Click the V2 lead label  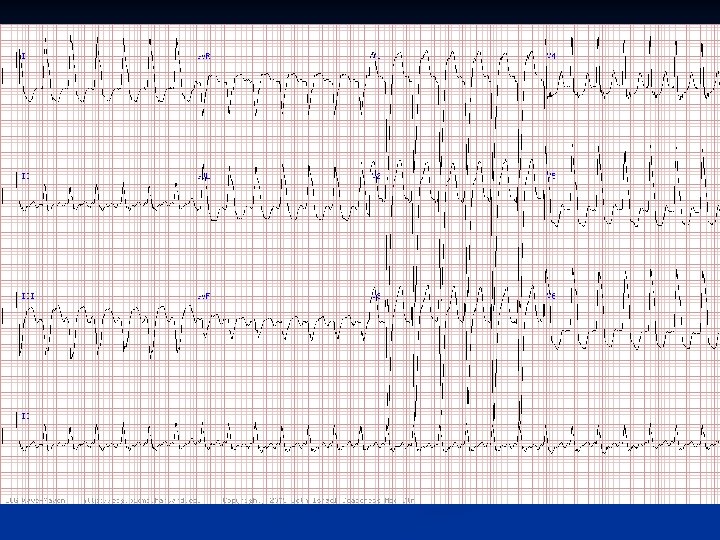pos(377,176)
